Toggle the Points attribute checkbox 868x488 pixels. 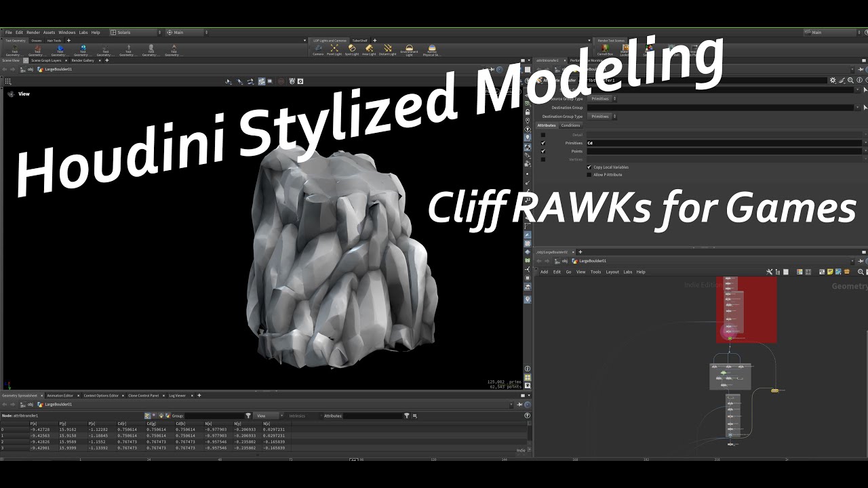point(542,151)
